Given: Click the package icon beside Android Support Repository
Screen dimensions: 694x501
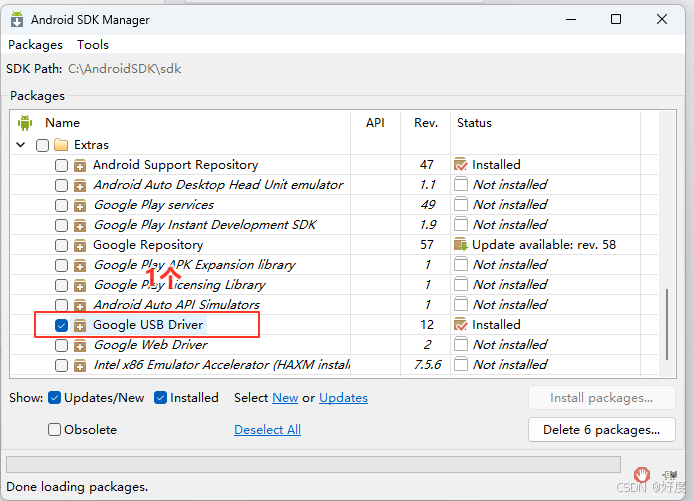Looking at the screenshot, I should point(80,166).
